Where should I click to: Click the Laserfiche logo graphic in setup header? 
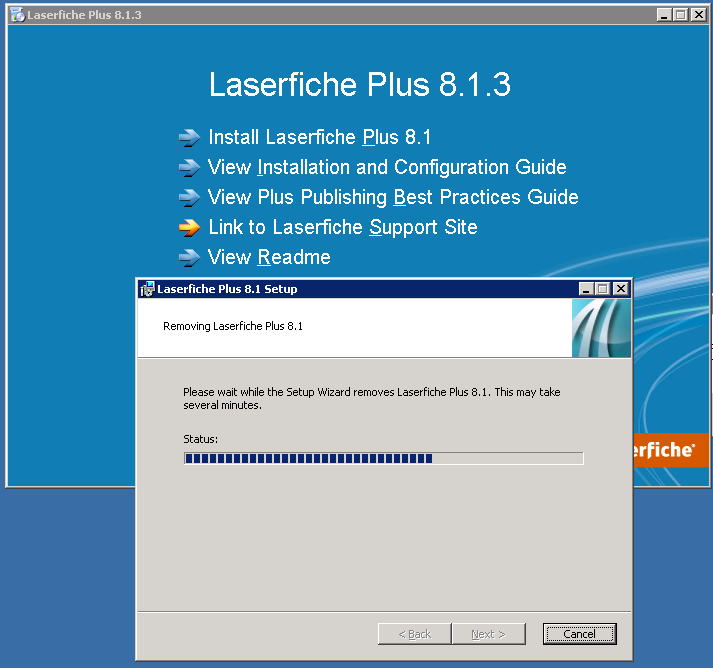click(x=601, y=328)
